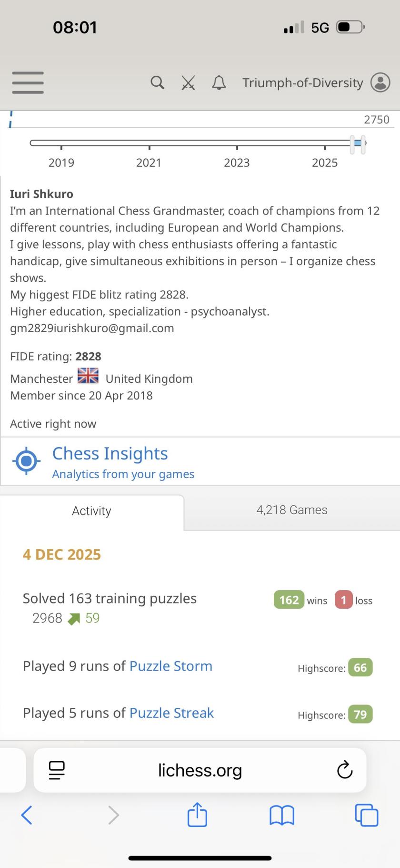Open the hamburger navigation menu

[28, 82]
